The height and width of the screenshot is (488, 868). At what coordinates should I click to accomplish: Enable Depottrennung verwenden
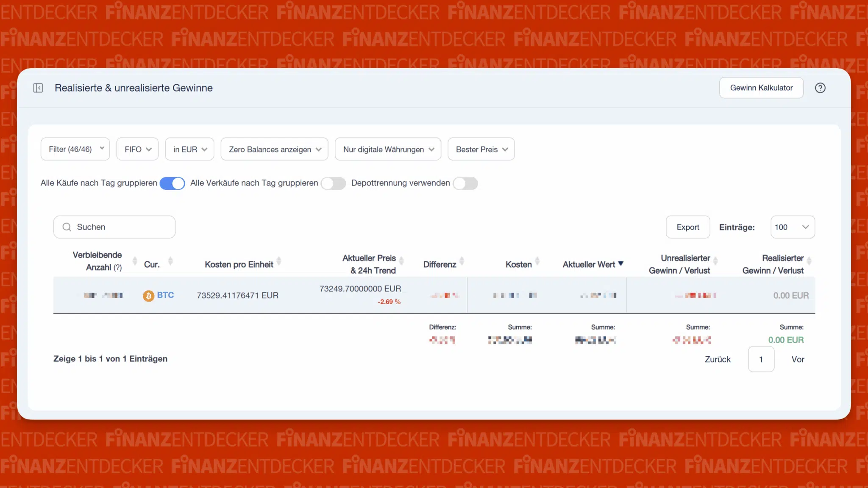click(465, 183)
